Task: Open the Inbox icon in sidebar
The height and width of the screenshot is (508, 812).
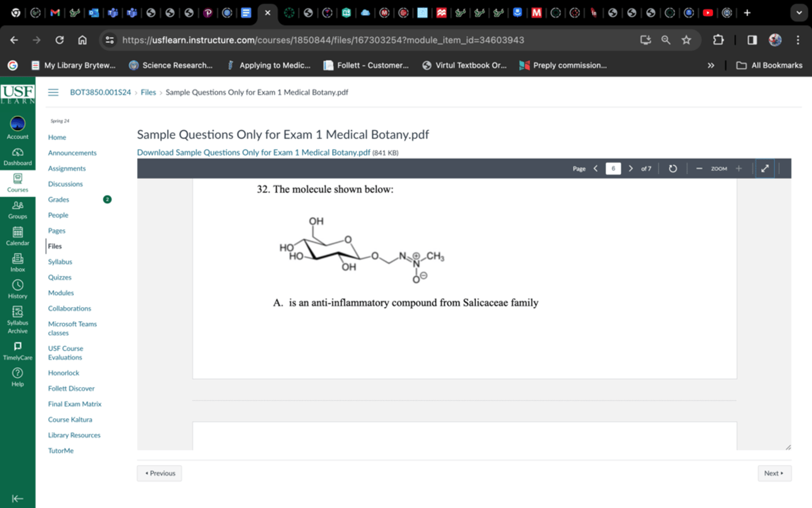Action: pos(17,262)
